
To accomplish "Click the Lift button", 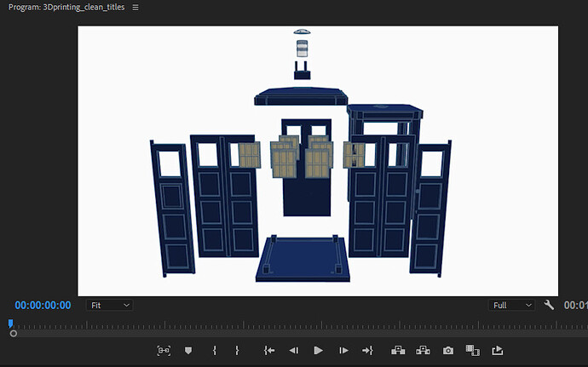I will [x=397, y=350].
